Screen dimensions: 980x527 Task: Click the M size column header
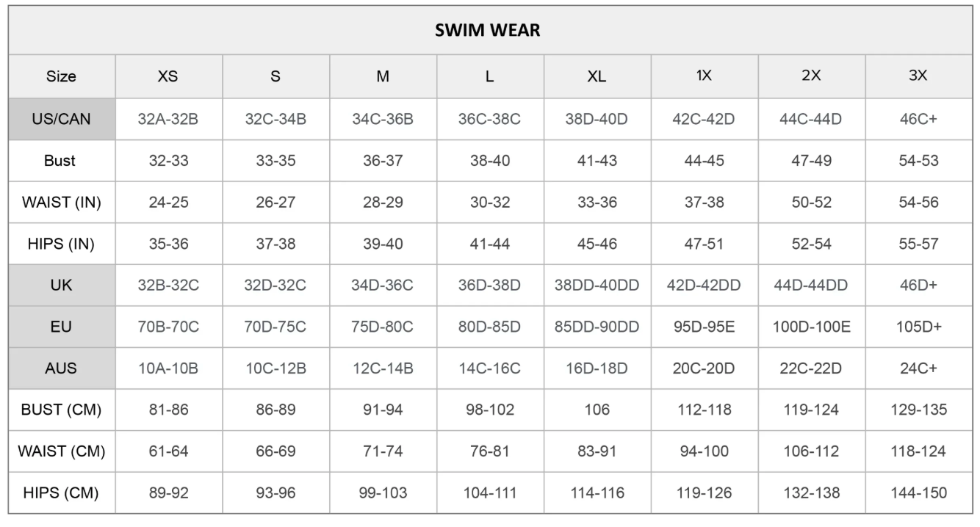[x=383, y=76]
